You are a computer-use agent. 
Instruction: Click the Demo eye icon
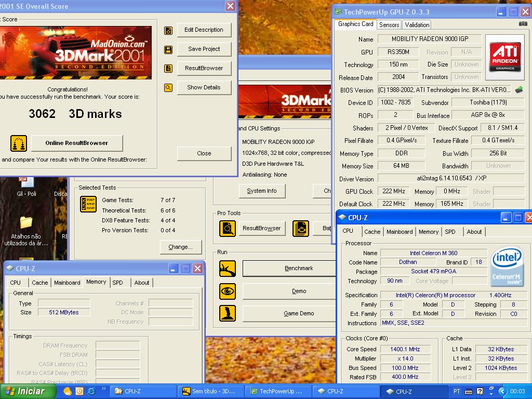coord(228,291)
